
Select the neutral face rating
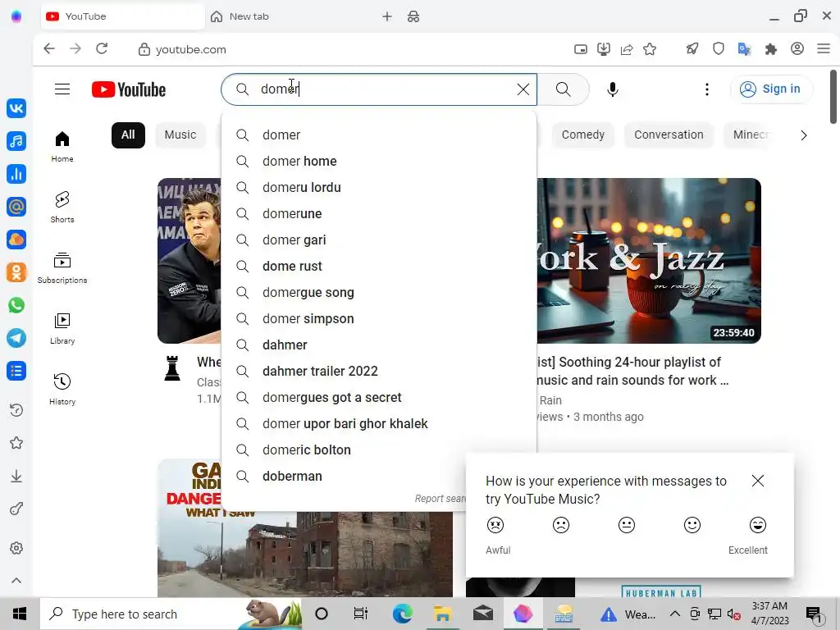tap(626, 525)
